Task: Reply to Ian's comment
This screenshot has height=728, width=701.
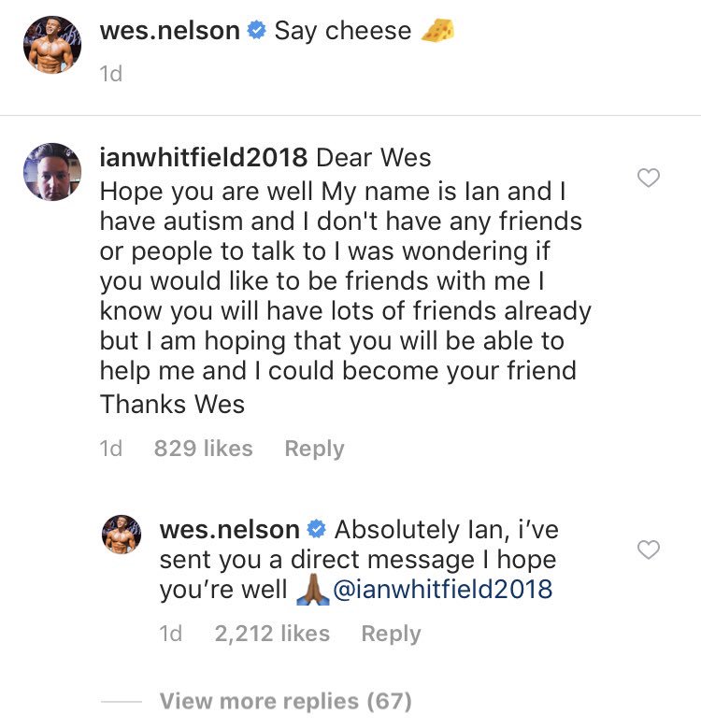Action: pyautogui.click(x=314, y=449)
